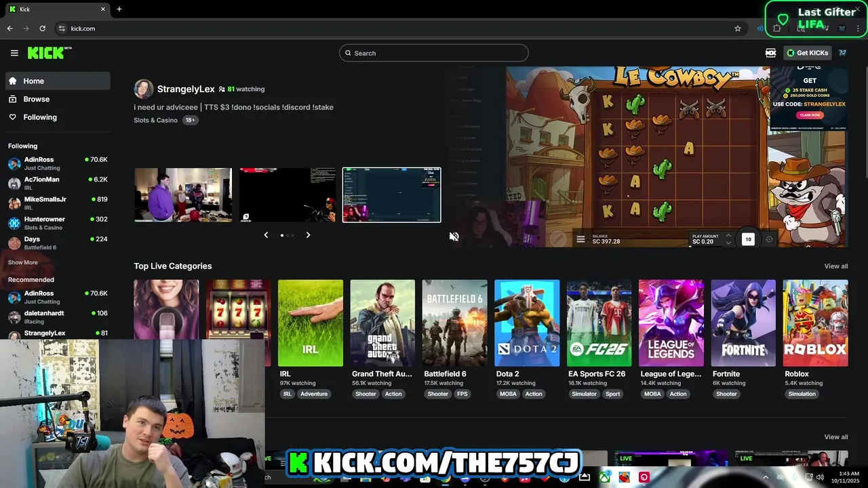Open the featured Le Cowboy stream preview
868x488 pixels.
tap(647, 157)
